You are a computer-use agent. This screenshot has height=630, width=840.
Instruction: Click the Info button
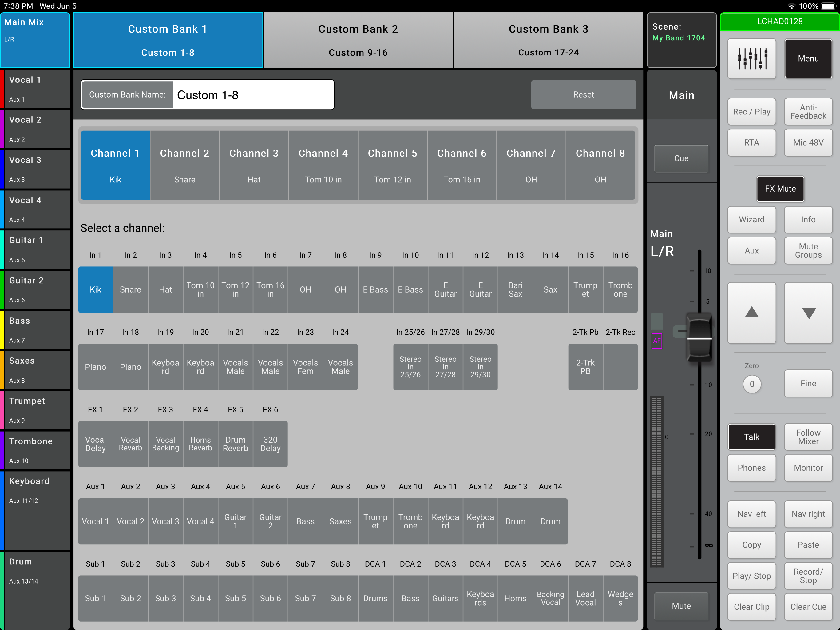coord(808,220)
